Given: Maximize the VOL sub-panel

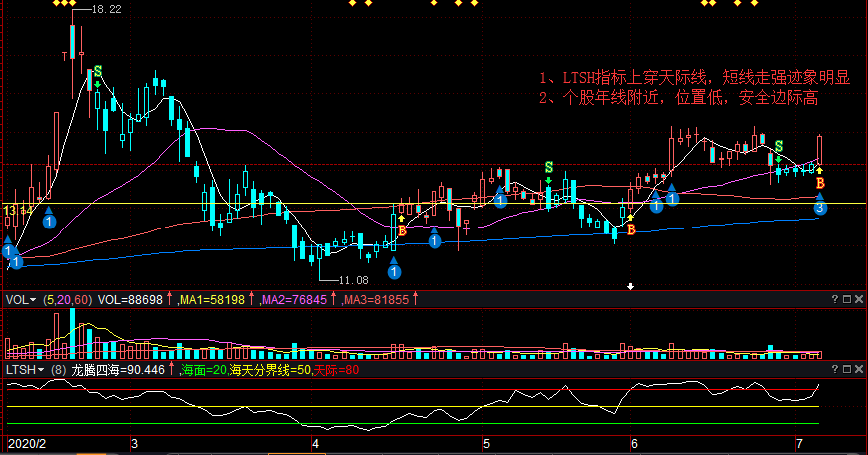Looking at the screenshot, I should [845, 299].
